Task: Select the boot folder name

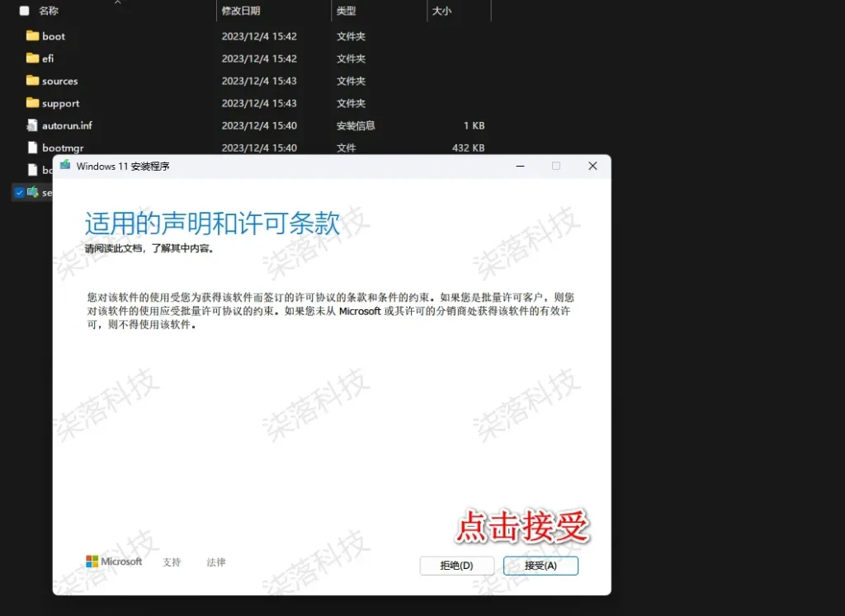Action: pyautogui.click(x=54, y=36)
